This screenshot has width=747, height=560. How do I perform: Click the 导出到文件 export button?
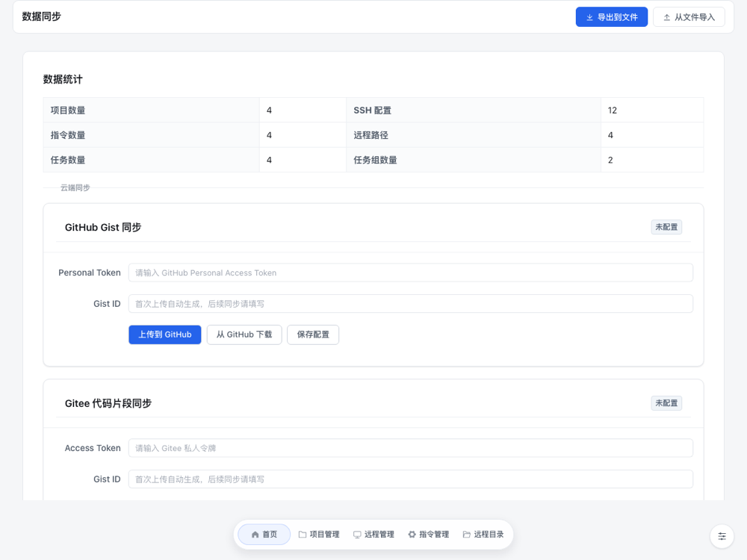[612, 17]
